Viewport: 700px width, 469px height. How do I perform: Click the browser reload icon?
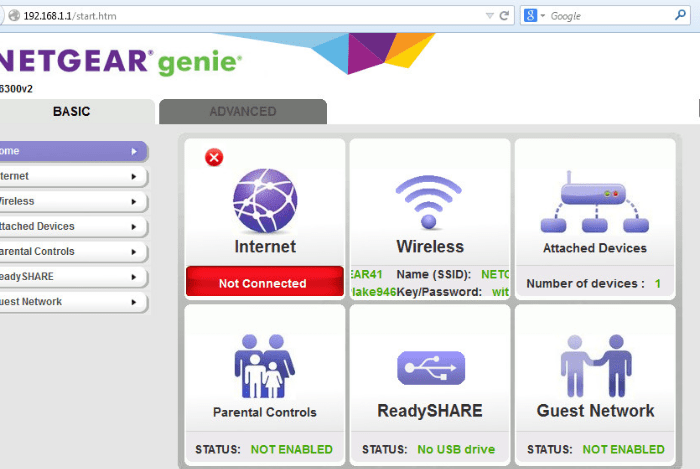coord(504,16)
